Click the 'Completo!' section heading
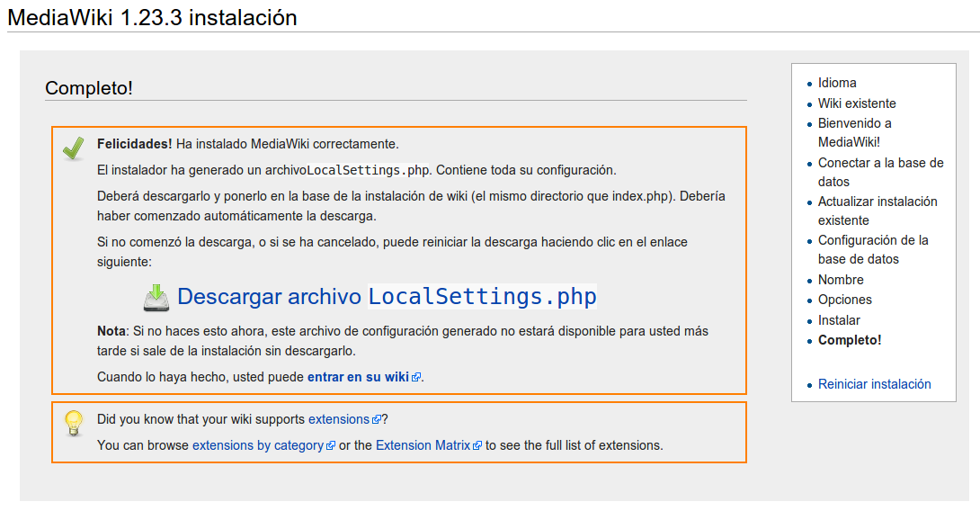980x511 pixels. 89,88
